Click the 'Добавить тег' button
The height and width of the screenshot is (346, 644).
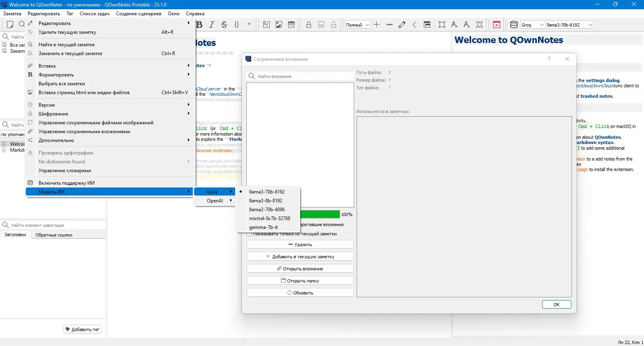click(83, 329)
